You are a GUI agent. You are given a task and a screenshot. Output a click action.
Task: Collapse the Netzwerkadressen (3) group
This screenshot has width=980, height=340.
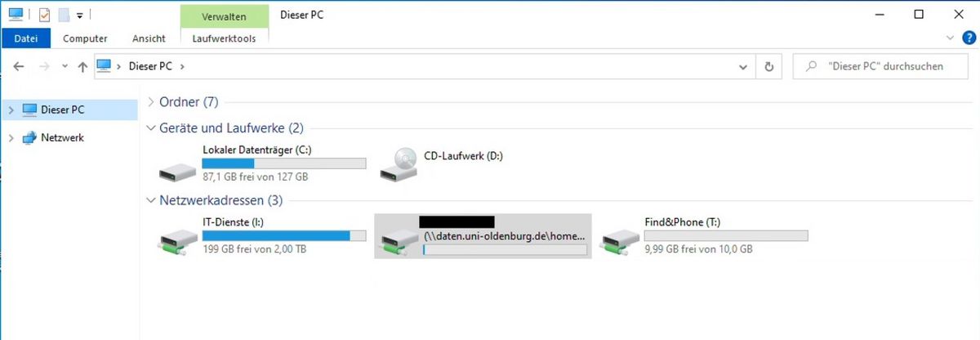(x=151, y=199)
